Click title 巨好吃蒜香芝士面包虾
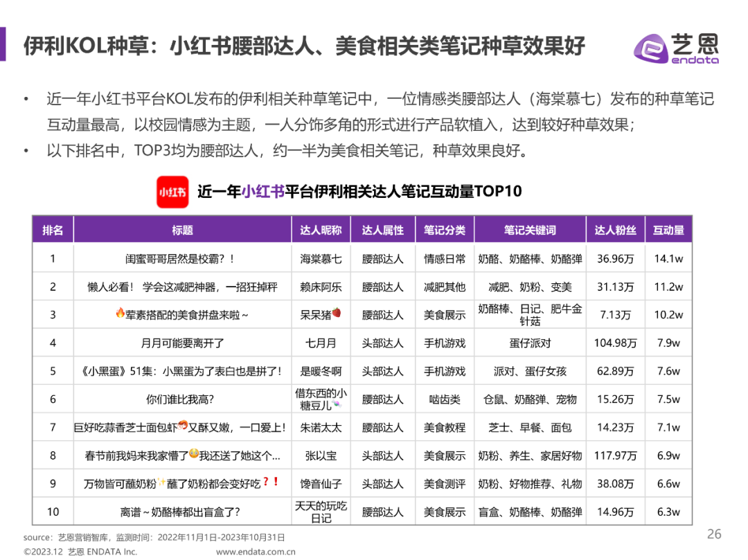748x560 pixels. coord(180,428)
